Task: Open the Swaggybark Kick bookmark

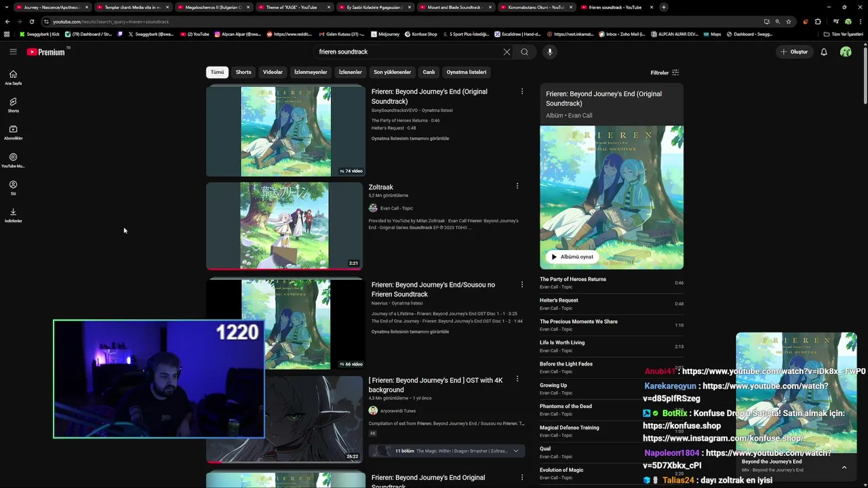Action: [40, 34]
